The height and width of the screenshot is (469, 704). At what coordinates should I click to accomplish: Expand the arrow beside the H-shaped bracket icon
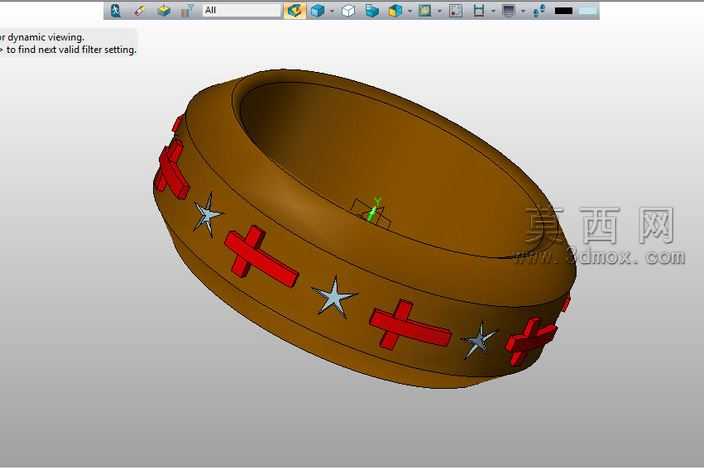493,11
